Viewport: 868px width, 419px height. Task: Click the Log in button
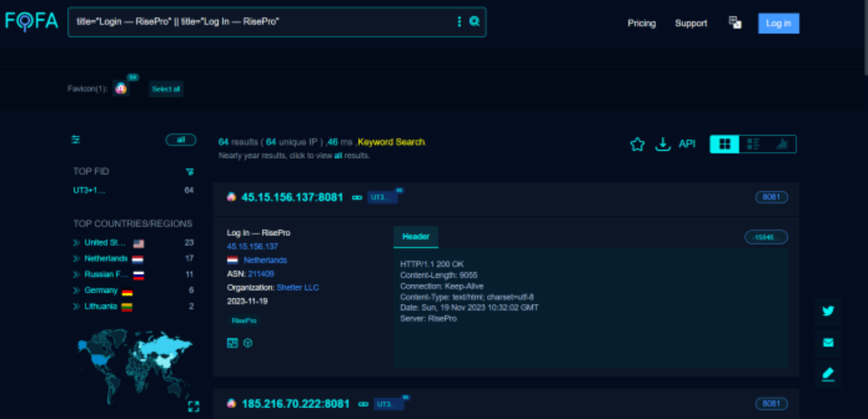tap(778, 23)
